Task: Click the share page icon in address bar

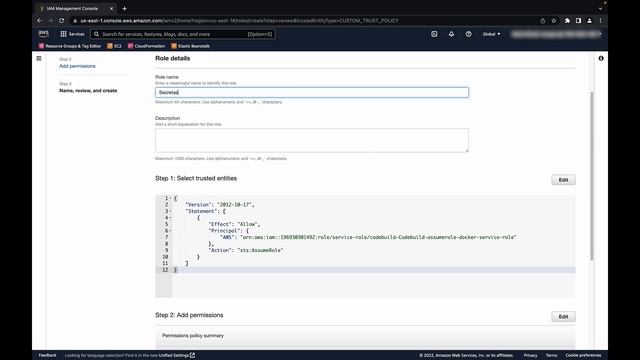Action: [x=542, y=20]
